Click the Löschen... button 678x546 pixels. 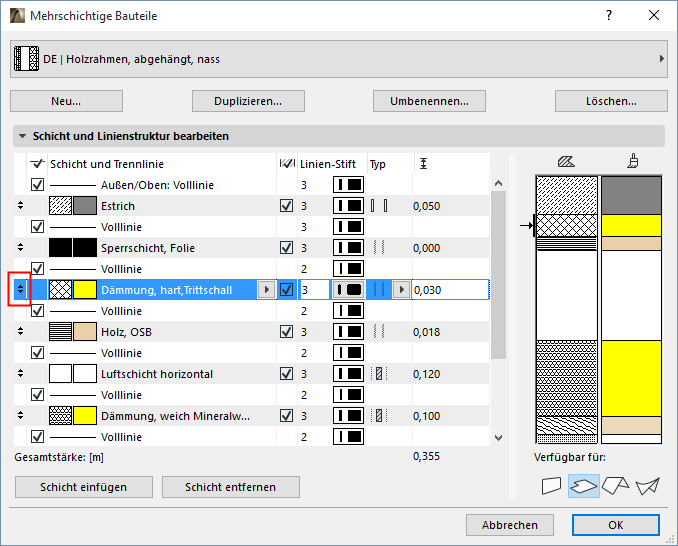(611, 101)
